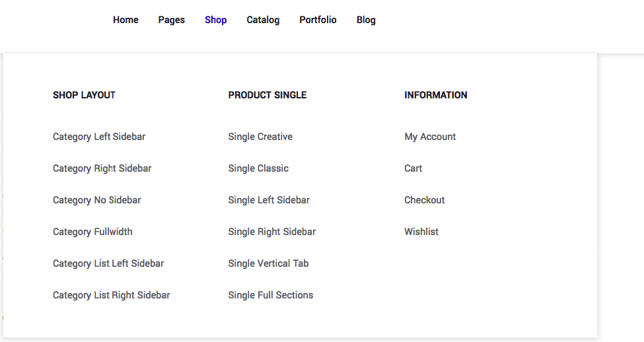The height and width of the screenshot is (342, 644).
Task: Visit the Blog menu item
Action: [366, 20]
